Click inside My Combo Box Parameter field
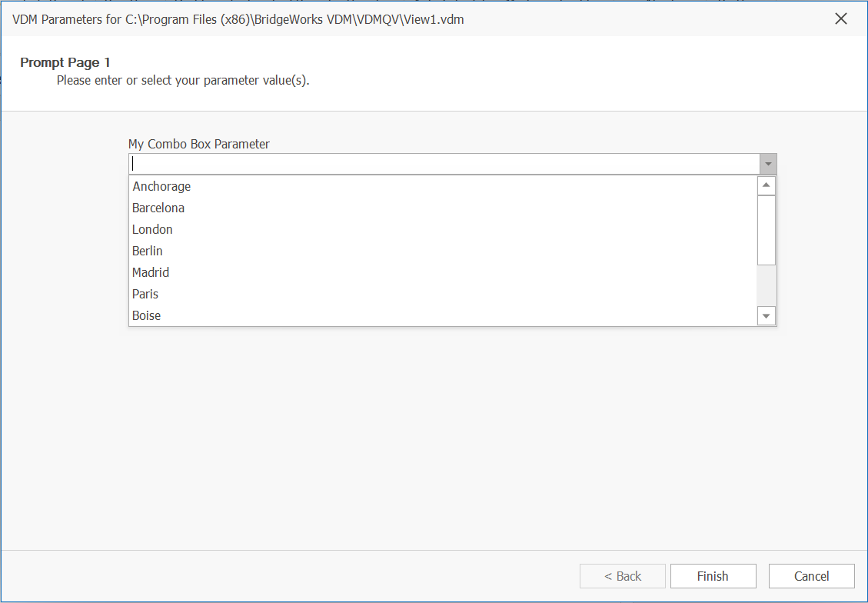Viewport: 868px width, 603px height. pyautogui.click(x=444, y=164)
